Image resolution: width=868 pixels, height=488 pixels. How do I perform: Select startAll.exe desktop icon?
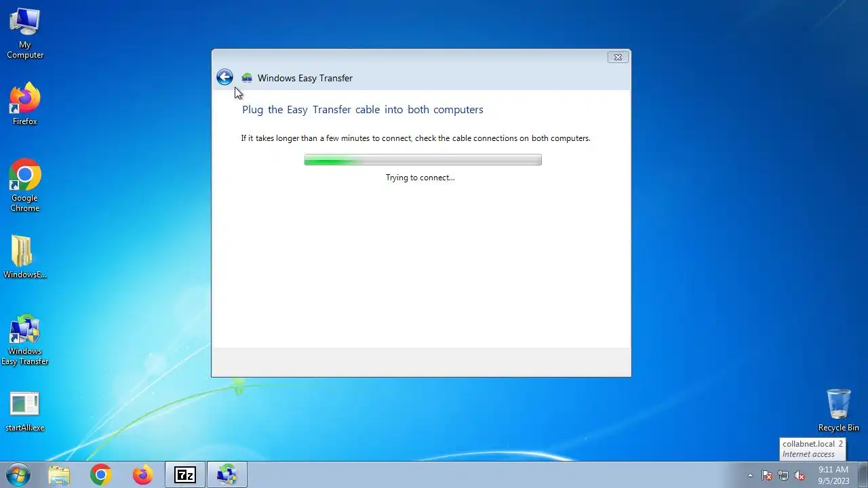pyautogui.click(x=25, y=412)
